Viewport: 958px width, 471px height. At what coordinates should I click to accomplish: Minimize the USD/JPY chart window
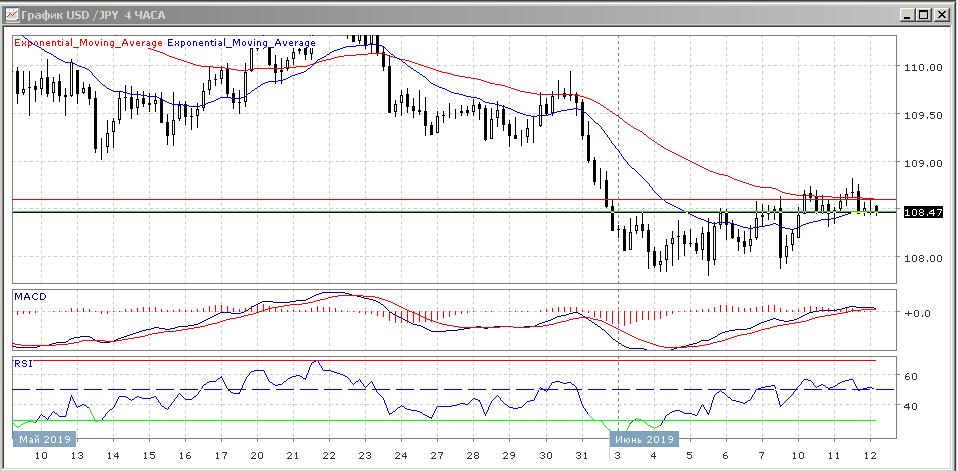pyautogui.click(x=904, y=14)
